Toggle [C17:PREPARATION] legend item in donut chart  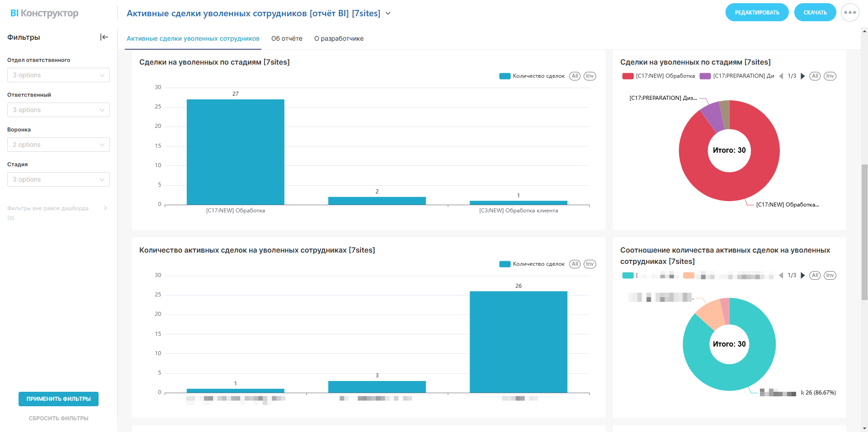[737, 76]
